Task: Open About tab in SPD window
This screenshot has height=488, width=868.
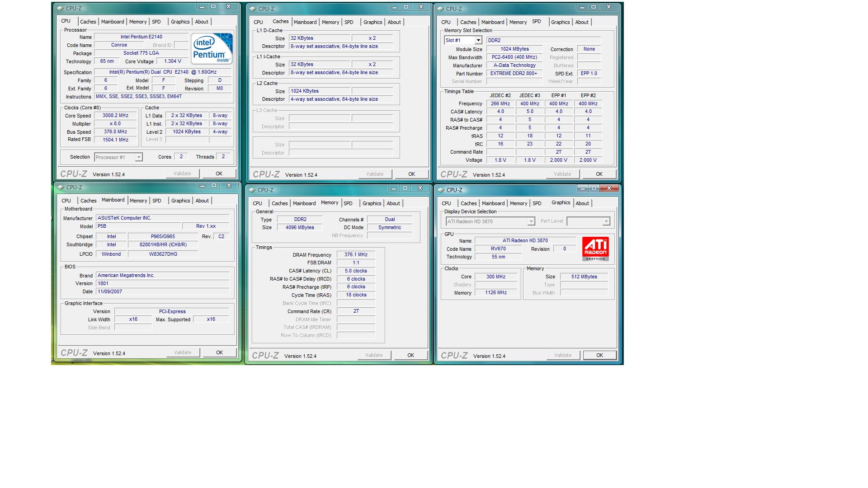Action: [x=582, y=22]
